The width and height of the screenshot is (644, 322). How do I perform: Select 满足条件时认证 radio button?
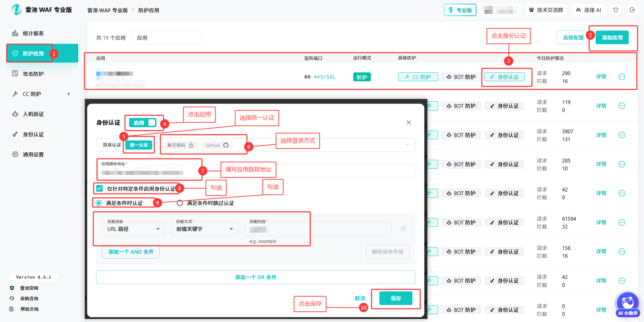coord(99,203)
